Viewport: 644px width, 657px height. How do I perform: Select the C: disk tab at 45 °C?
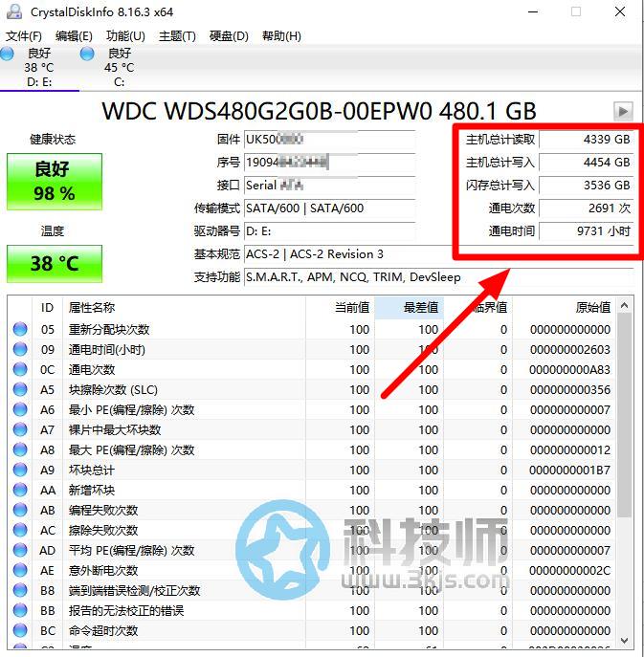[119, 67]
